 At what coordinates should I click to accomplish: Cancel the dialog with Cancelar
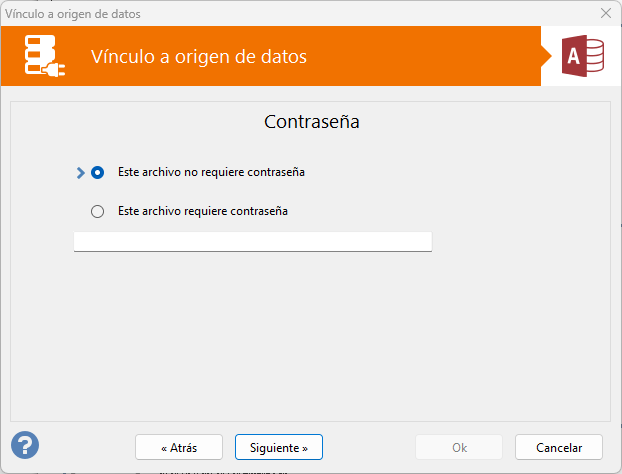(559, 446)
